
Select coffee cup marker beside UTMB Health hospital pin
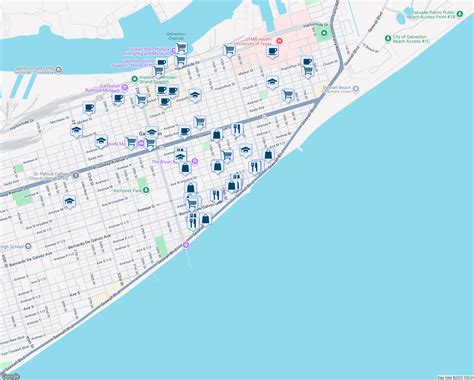pyautogui.click(x=273, y=52)
